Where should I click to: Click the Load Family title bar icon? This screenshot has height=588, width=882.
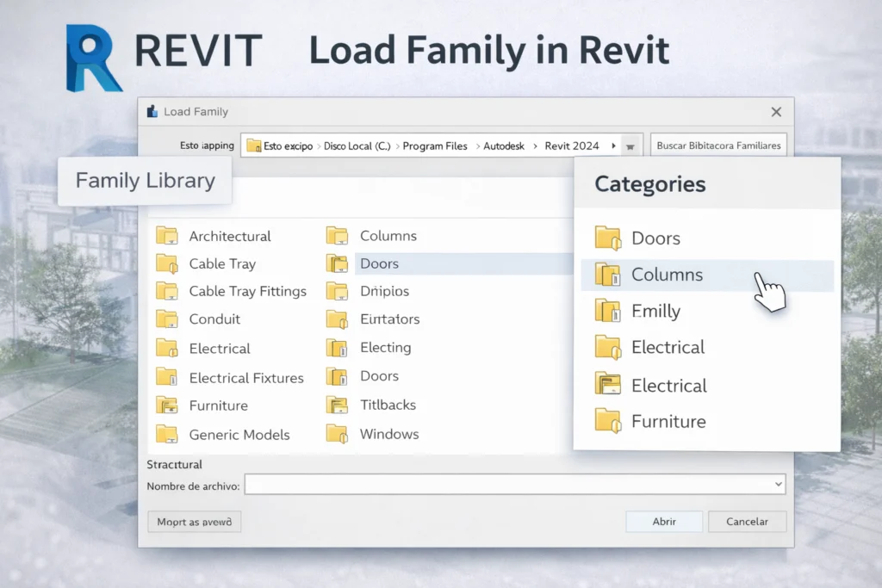click(151, 111)
